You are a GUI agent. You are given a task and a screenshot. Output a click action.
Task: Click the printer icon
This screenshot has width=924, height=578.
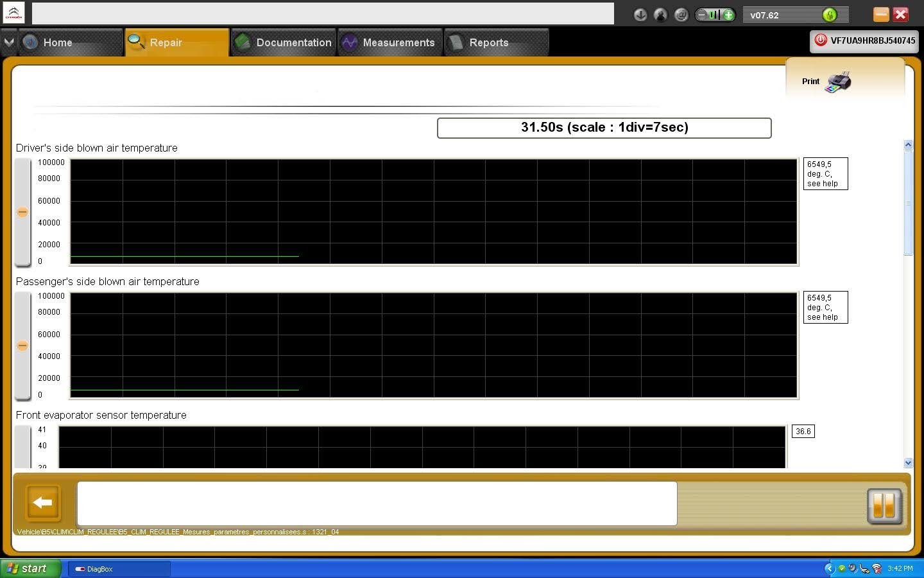coord(839,82)
